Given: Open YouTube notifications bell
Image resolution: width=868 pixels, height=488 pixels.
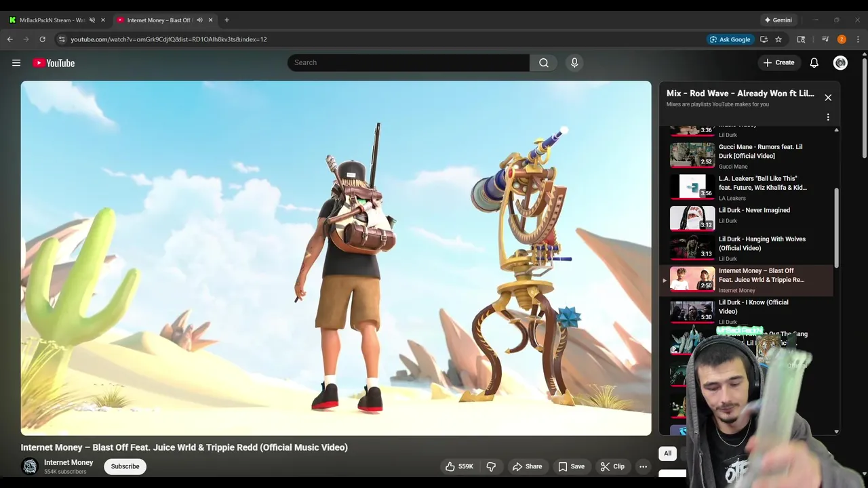Looking at the screenshot, I should point(814,62).
